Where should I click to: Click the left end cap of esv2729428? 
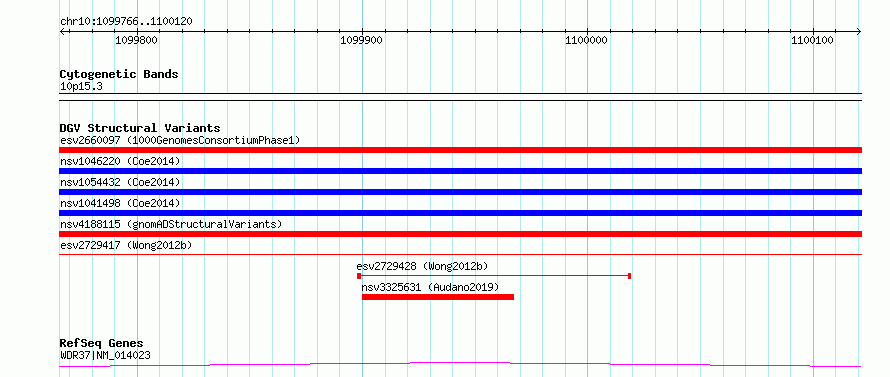[x=359, y=276]
